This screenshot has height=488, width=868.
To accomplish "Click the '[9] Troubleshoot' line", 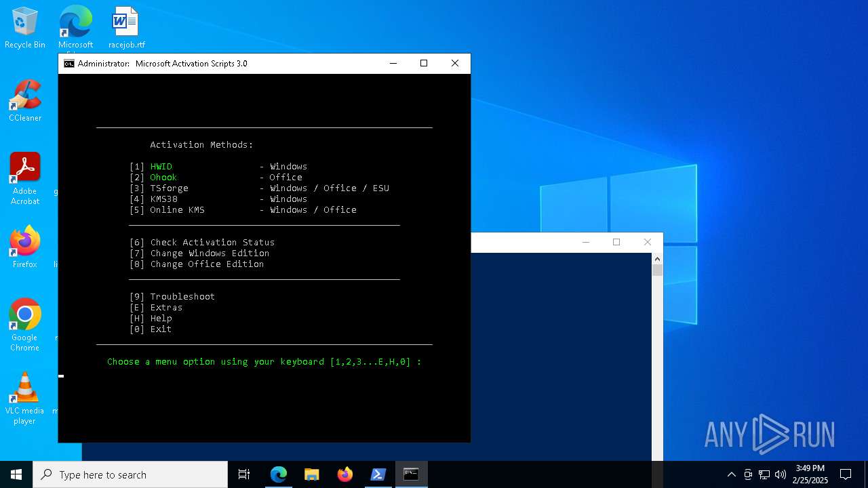I will pos(172,297).
